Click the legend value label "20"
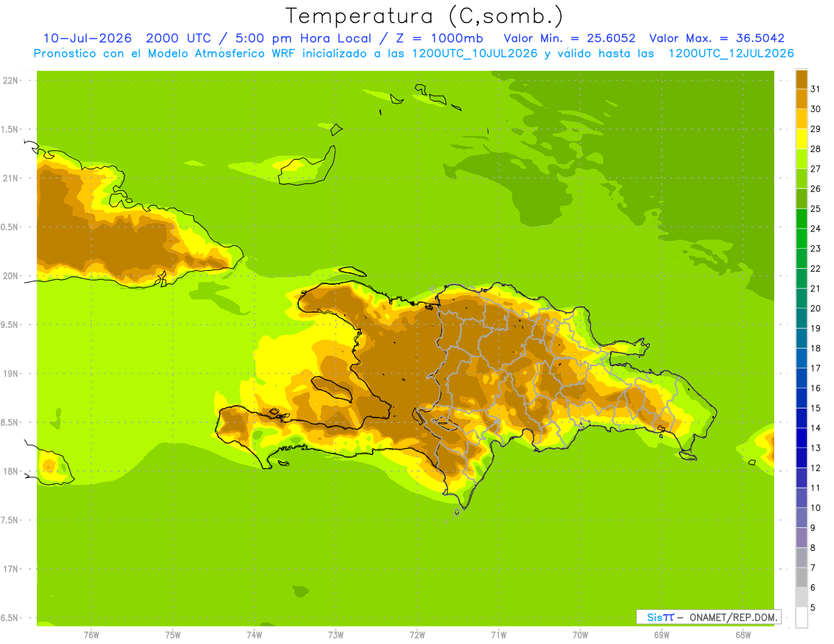 click(x=815, y=308)
